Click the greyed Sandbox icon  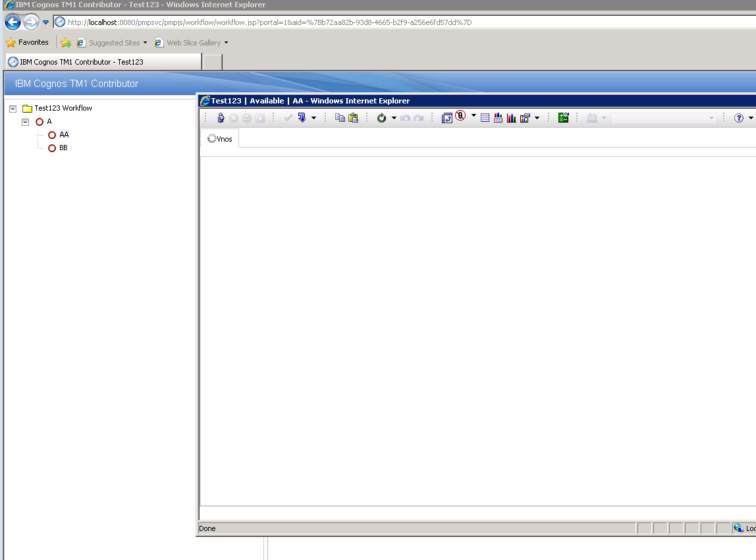[592, 118]
